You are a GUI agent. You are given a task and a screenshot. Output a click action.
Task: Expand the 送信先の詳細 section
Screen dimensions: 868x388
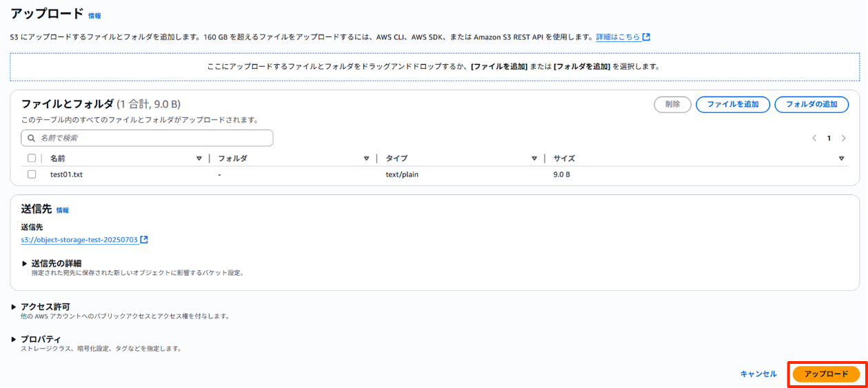[26, 263]
